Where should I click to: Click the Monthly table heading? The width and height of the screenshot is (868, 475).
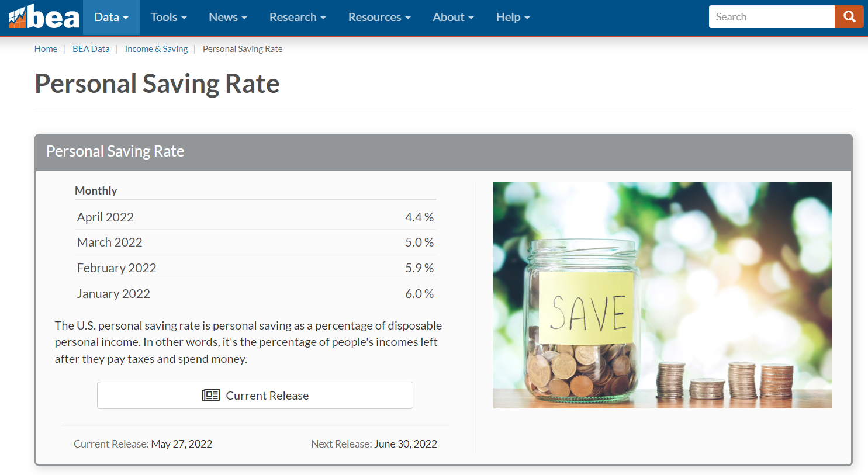pyautogui.click(x=96, y=190)
